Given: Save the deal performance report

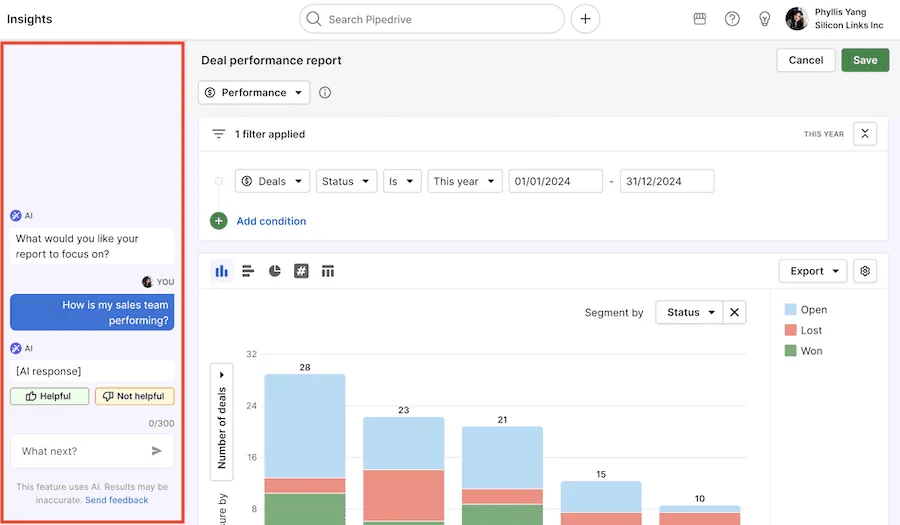Looking at the screenshot, I should pyautogui.click(x=865, y=60).
